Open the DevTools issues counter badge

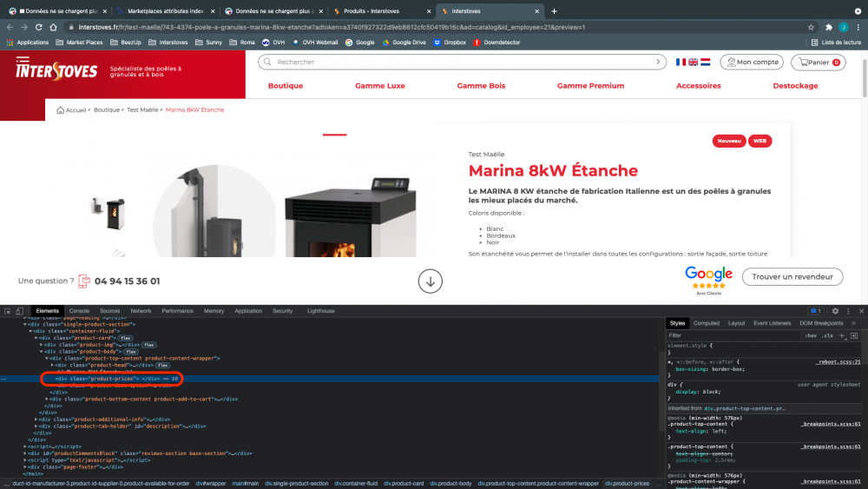click(x=816, y=311)
